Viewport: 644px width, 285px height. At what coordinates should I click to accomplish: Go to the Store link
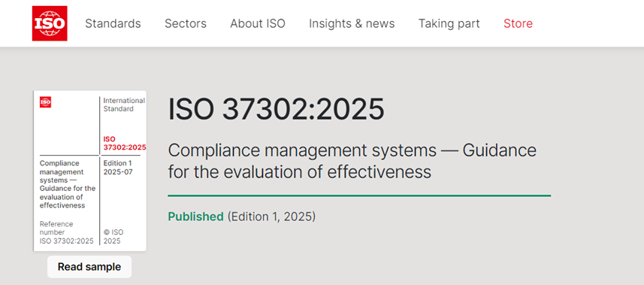click(x=518, y=23)
